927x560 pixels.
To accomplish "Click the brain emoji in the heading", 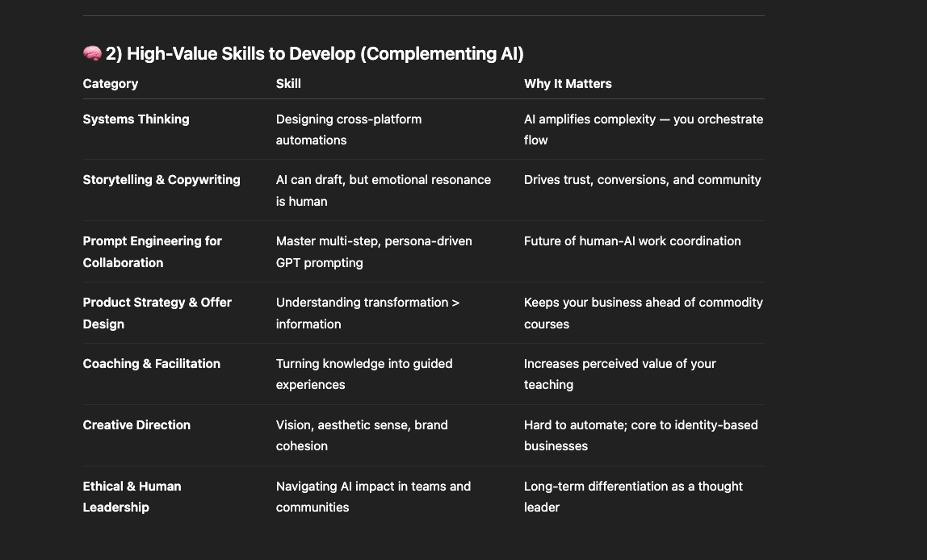I will coord(92,54).
